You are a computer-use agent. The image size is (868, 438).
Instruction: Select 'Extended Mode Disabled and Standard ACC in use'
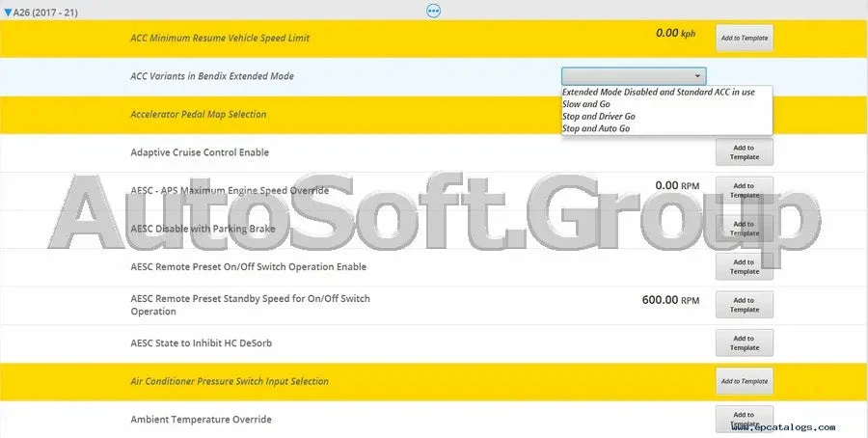coord(658,92)
